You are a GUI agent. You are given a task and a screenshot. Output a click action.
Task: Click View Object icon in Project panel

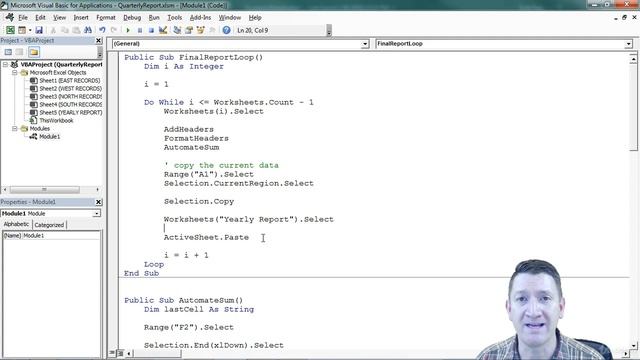pyautogui.click(x=20, y=52)
